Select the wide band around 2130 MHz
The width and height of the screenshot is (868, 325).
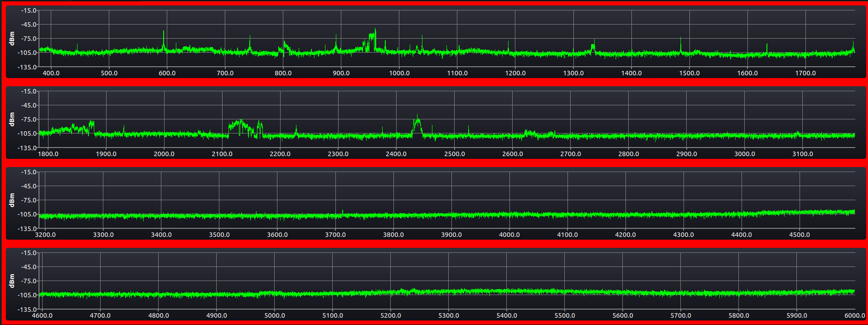[241, 127]
